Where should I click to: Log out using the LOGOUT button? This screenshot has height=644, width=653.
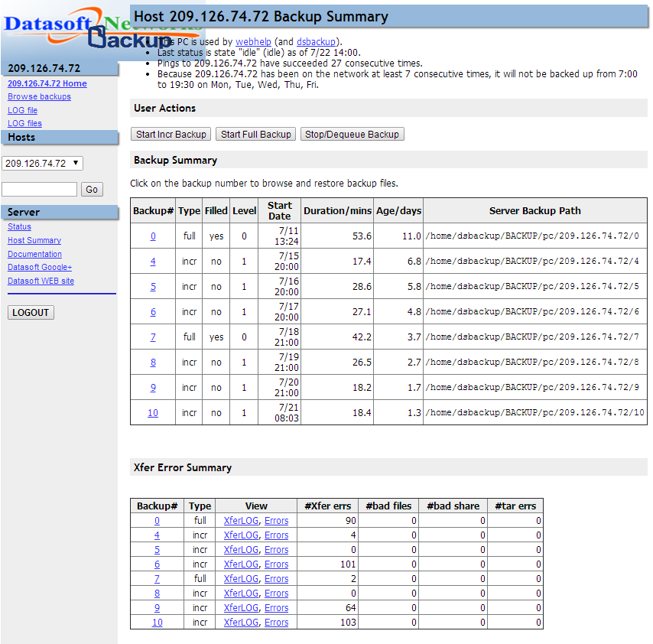pyautogui.click(x=31, y=312)
